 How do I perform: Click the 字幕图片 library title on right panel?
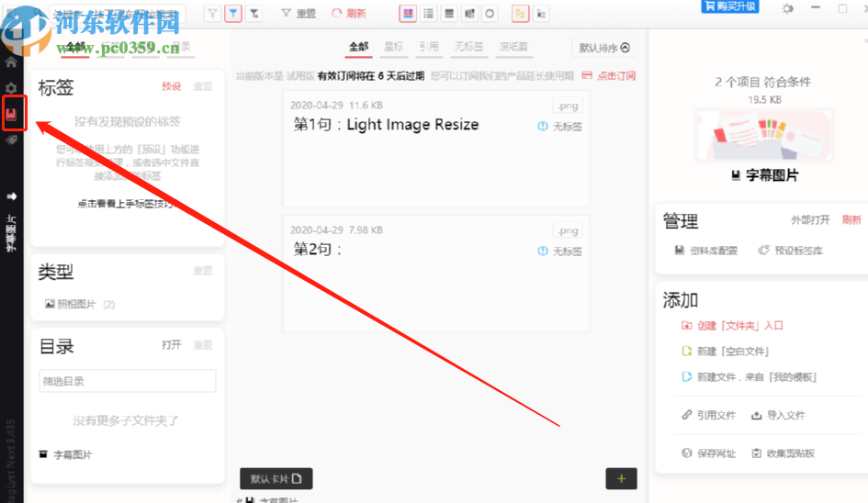(764, 175)
